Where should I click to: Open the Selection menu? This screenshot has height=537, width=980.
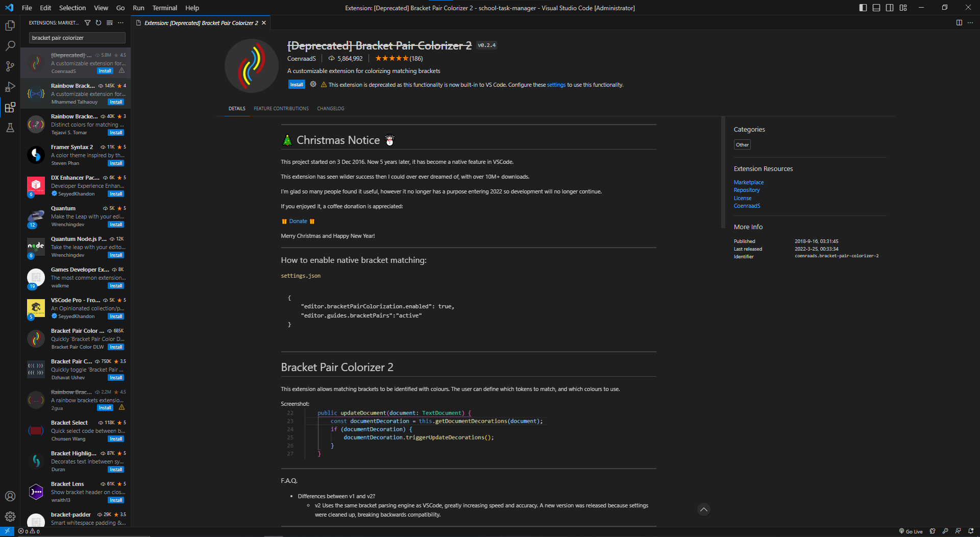72,8
